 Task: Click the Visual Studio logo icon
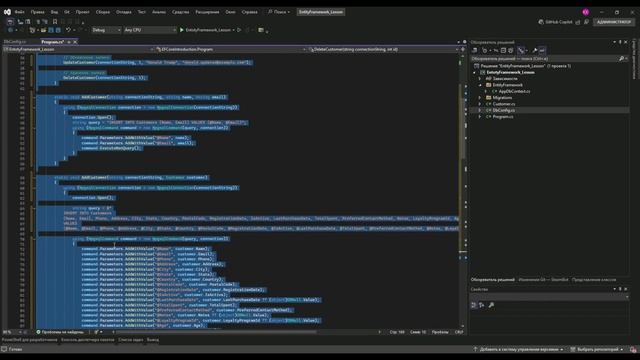tap(7, 12)
